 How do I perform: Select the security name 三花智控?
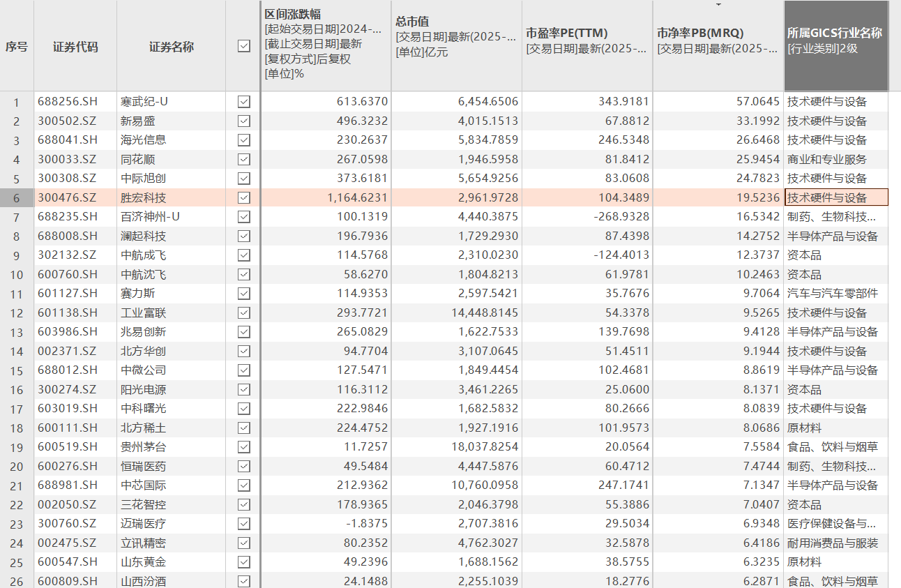pos(144,504)
